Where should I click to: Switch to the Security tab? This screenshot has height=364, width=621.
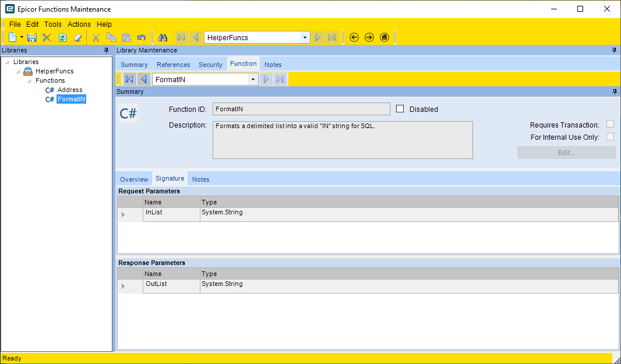[210, 65]
